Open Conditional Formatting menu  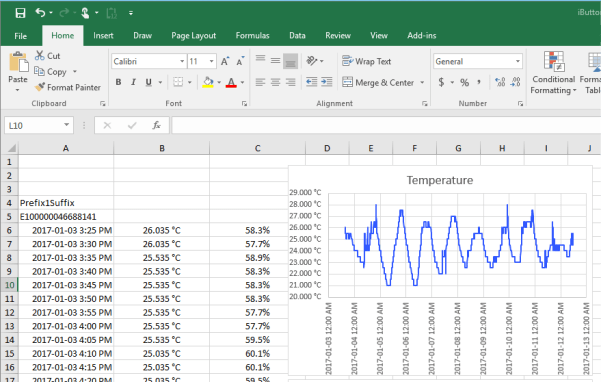click(553, 73)
